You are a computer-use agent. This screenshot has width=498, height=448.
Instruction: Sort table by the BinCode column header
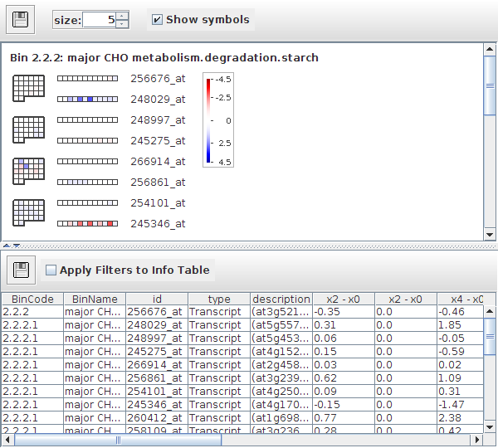click(33, 299)
